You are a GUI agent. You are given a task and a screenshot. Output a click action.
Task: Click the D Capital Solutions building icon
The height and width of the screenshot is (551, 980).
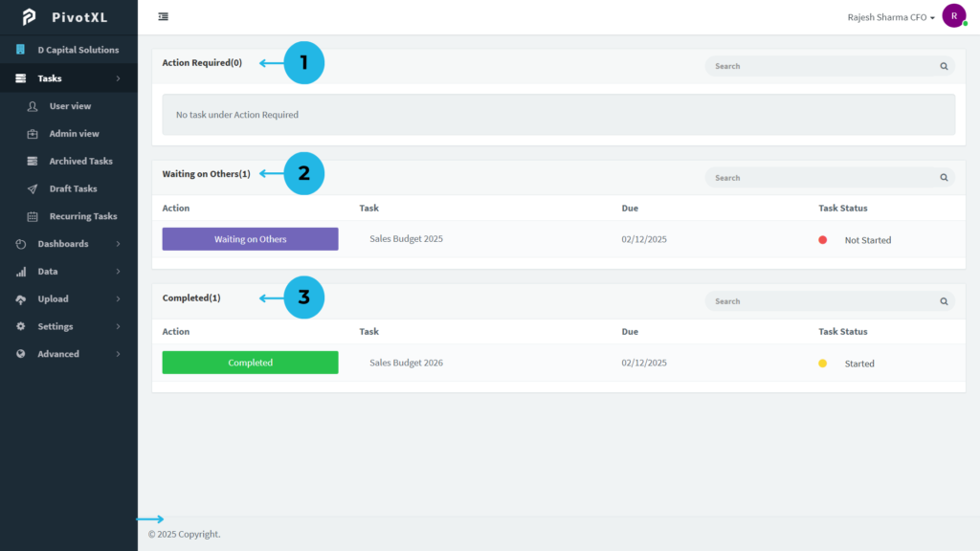pyautogui.click(x=21, y=50)
